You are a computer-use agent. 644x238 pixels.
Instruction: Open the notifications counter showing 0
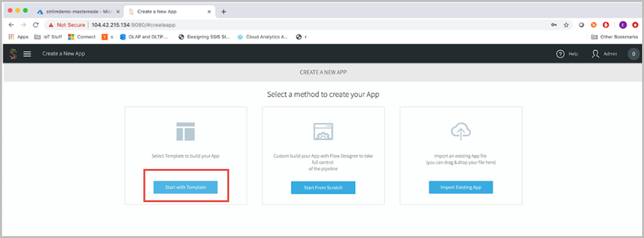(x=633, y=54)
